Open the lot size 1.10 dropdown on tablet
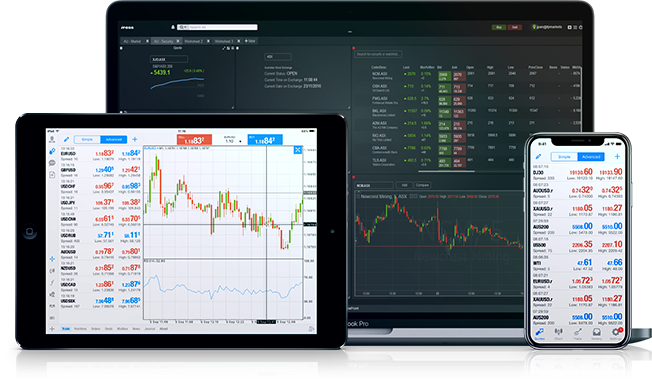652x383 pixels. 233,140
